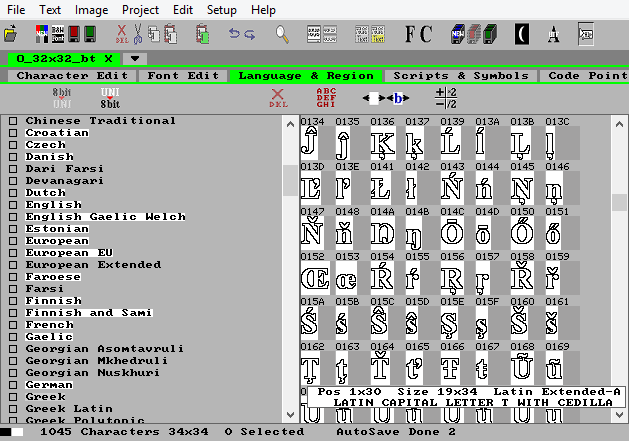Click the yellow Text layout icon
This screenshot has width=629, height=441.
(378, 34)
